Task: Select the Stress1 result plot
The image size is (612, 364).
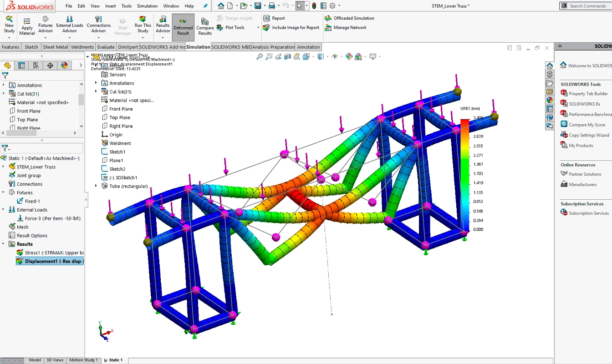Action: tap(50, 253)
